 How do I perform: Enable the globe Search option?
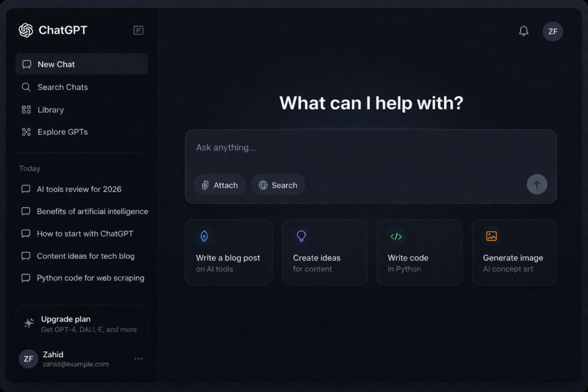tap(278, 185)
